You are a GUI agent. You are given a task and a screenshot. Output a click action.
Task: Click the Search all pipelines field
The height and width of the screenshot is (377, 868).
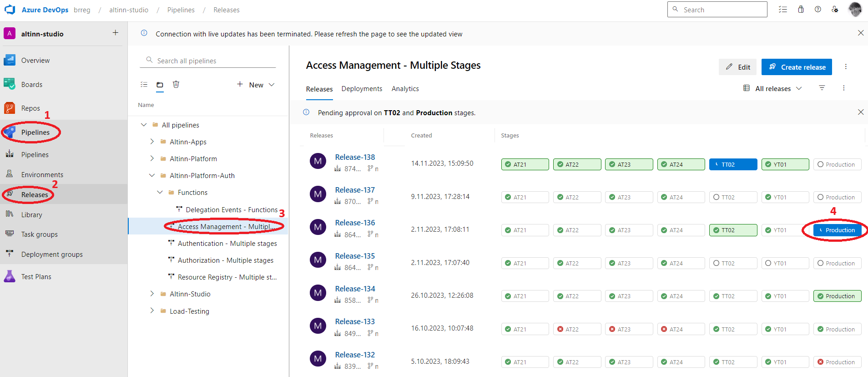[x=208, y=61]
